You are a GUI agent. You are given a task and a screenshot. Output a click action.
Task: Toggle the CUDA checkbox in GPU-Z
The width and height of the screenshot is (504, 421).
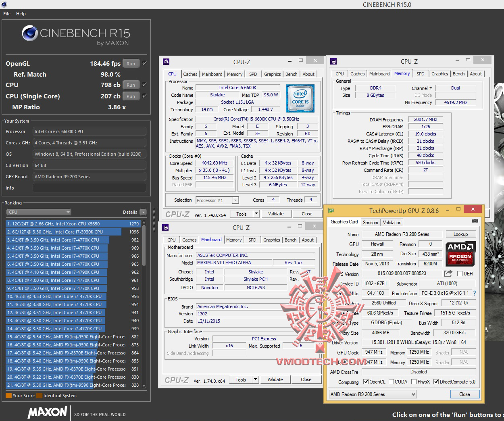(391, 381)
